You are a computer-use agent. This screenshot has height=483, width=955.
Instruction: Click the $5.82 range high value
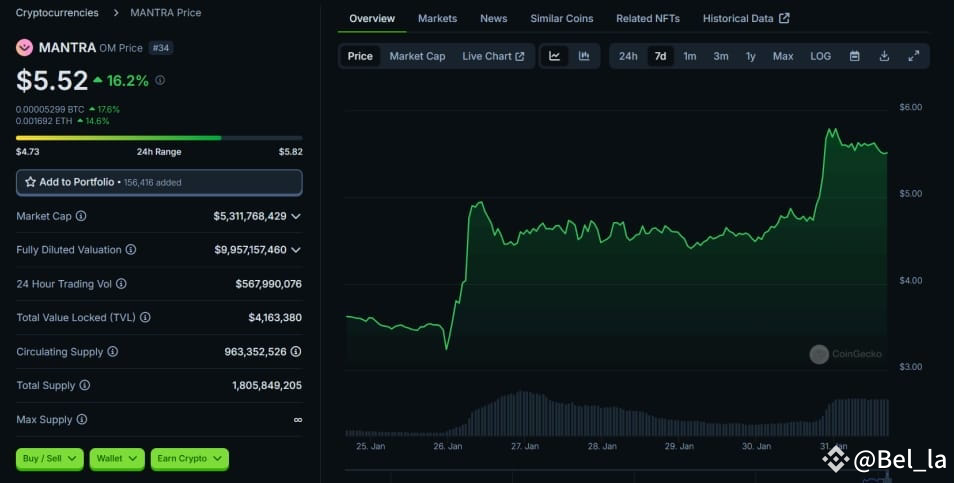pos(291,152)
